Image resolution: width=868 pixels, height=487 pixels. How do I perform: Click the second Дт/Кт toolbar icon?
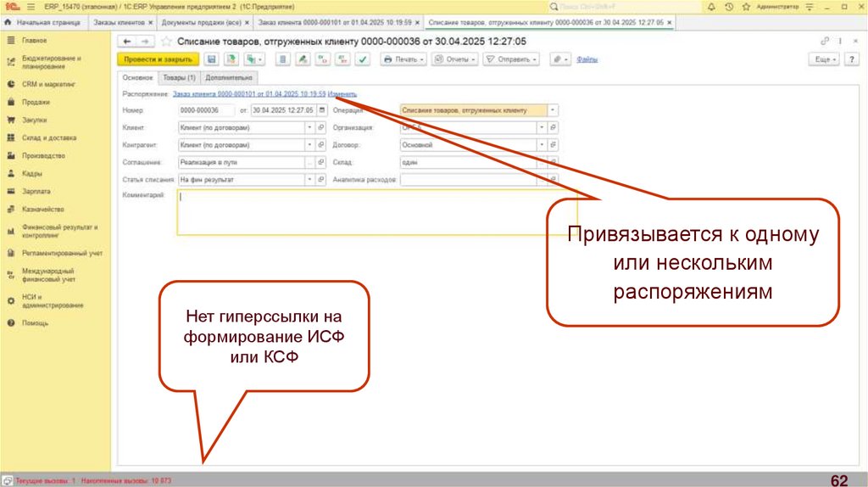click(342, 59)
